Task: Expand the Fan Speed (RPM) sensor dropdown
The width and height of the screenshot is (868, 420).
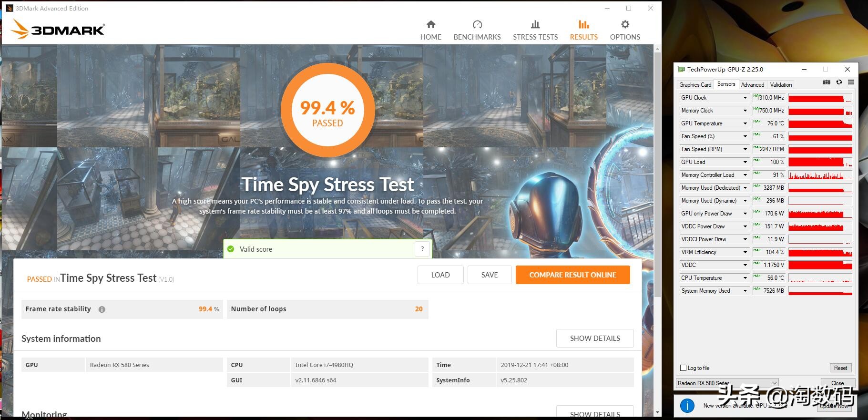Action: 745,149
